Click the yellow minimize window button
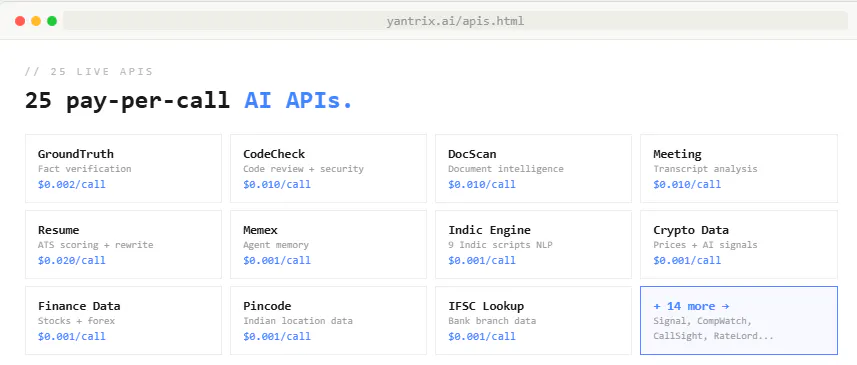 click(36, 21)
